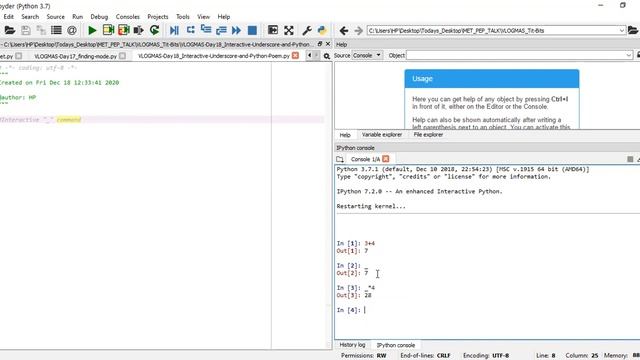Click the Permissions RW status entry
The image size is (640, 360).
[x=364, y=356]
